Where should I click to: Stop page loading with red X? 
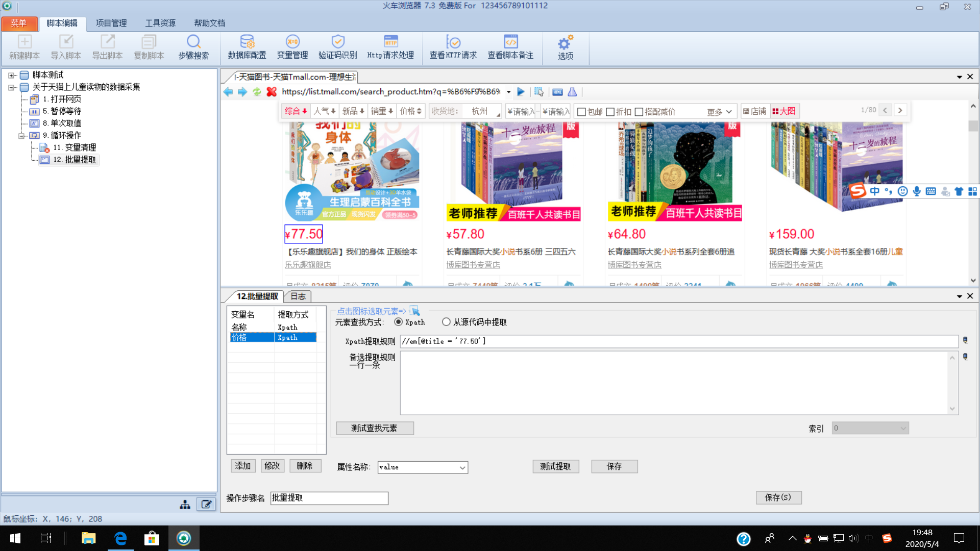pos(272,92)
